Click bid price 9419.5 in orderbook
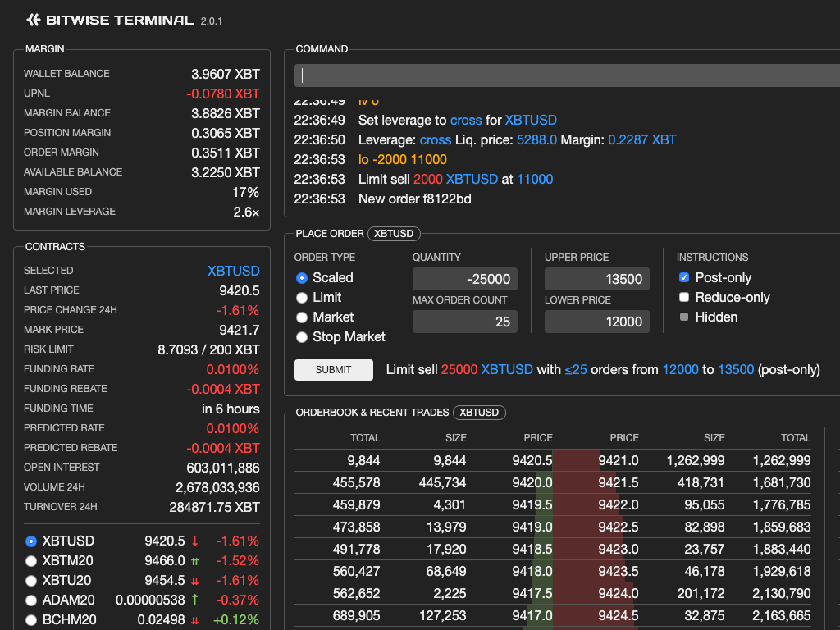This screenshot has width=840, height=630. point(532,505)
